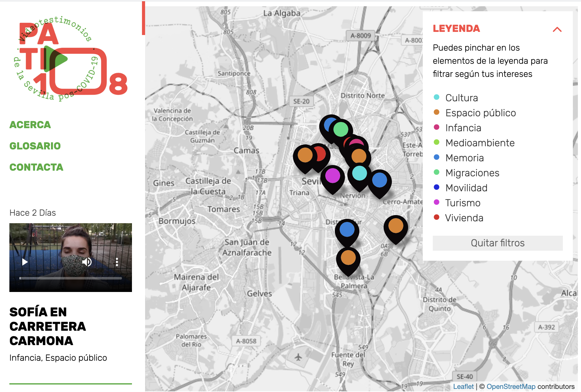Click the green Migraciones map marker

pyautogui.click(x=341, y=129)
